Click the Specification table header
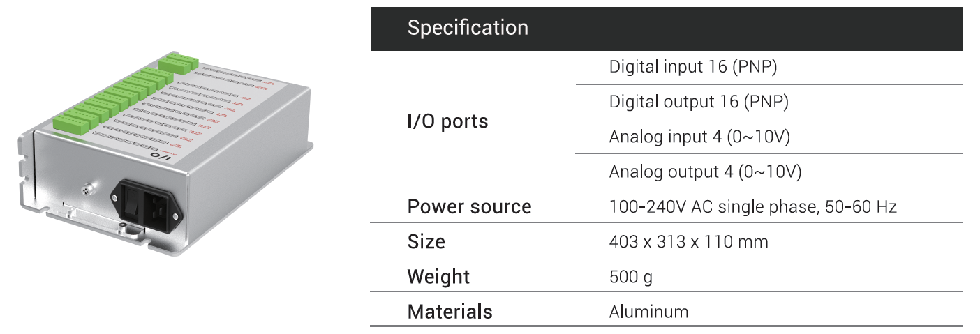Image resolution: width=980 pixels, height=334 pixels. (468, 28)
